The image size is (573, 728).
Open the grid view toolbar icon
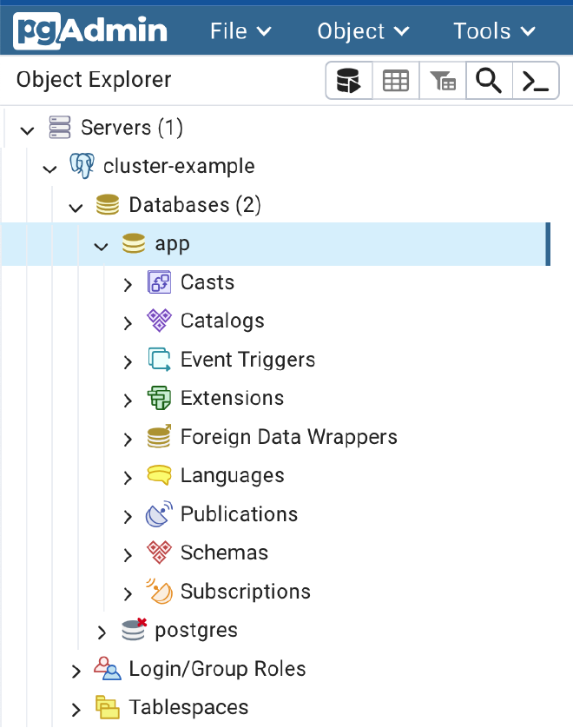(x=395, y=80)
